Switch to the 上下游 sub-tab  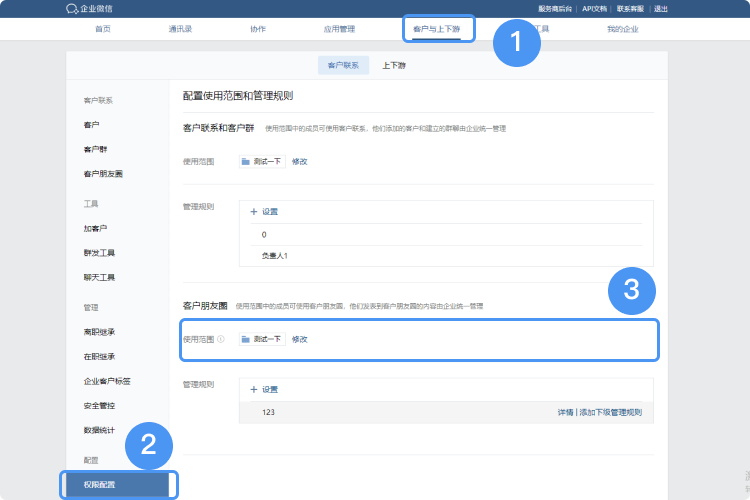[394, 65]
